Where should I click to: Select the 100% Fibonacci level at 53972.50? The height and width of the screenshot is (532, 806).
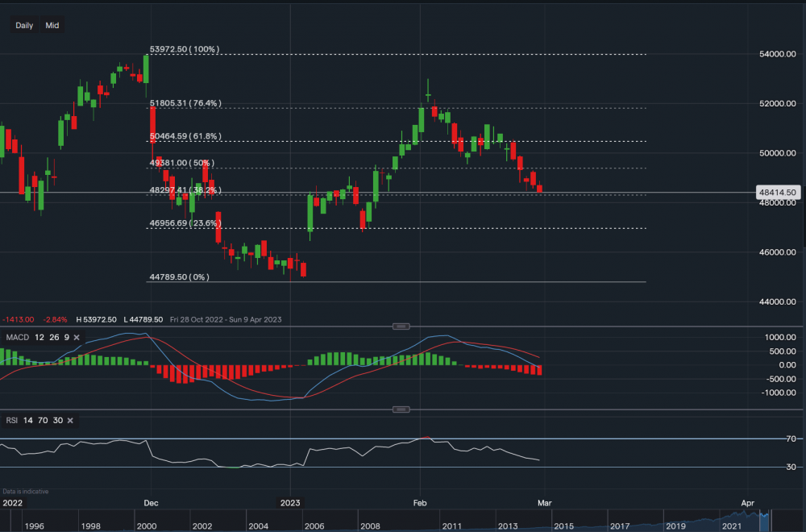[184, 49]
